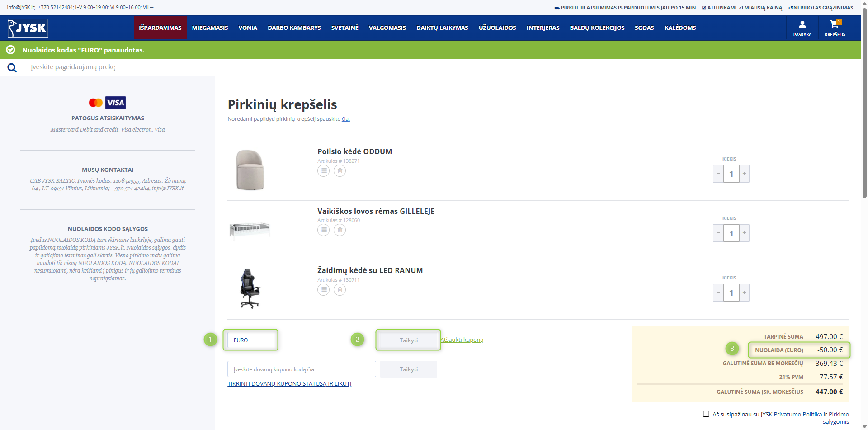This screenshot has height=430, width=868.
Task: Go to the VONIA category
Action: pos(248,28)
